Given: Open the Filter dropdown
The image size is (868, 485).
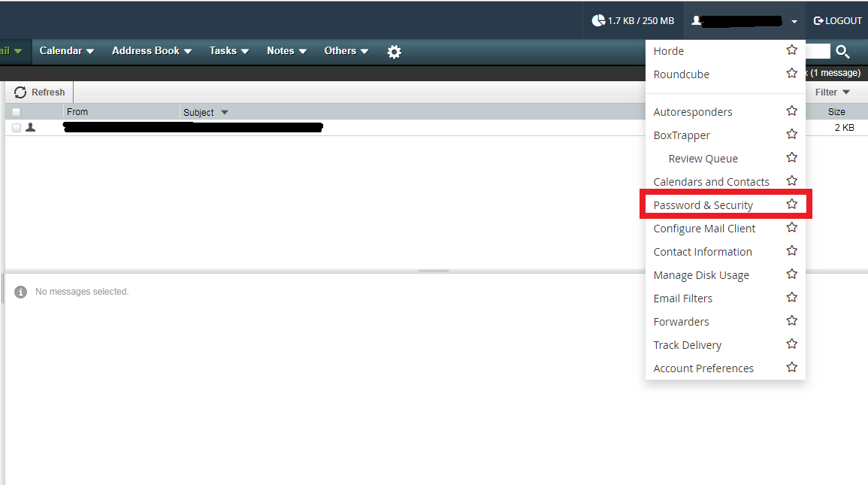Looking at the screenshot, I should click(x=833, y=92).
